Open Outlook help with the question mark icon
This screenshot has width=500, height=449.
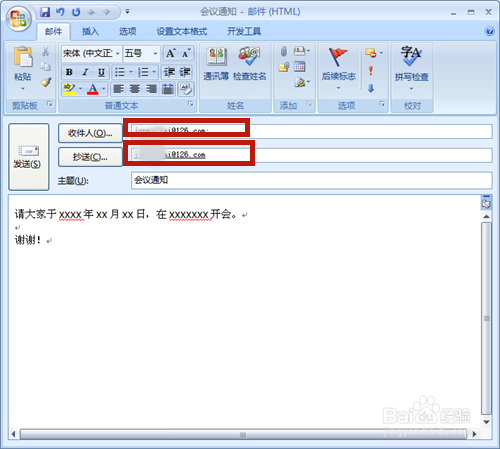[x=489, y=31]
